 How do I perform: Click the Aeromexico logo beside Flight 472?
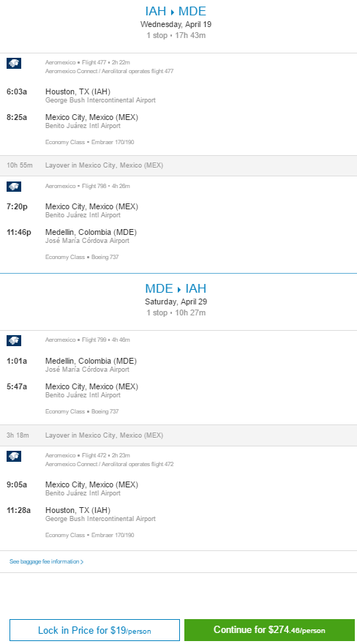[x=14, y=457]
